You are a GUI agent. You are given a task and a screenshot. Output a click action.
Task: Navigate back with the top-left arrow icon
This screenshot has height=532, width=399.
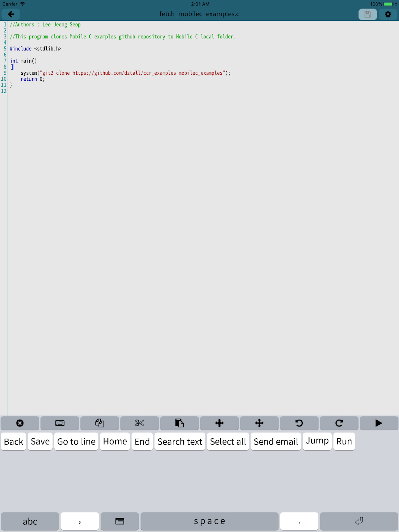click(x=11, y=14)
